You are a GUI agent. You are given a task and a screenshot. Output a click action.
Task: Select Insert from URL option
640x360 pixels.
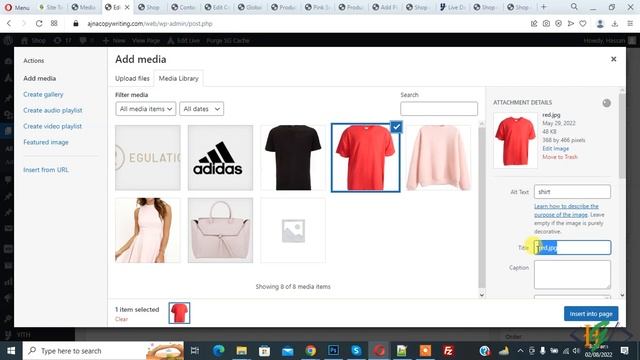click(46, 170)
